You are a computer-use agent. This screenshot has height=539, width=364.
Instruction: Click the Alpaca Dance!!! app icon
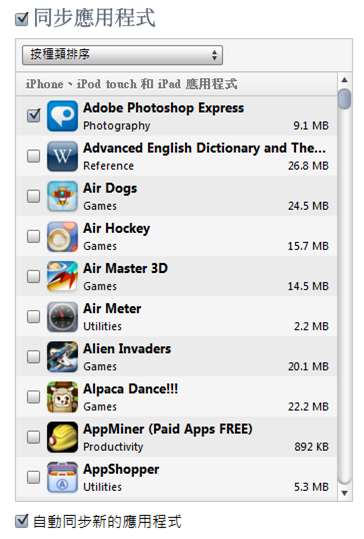click(62, 397)
